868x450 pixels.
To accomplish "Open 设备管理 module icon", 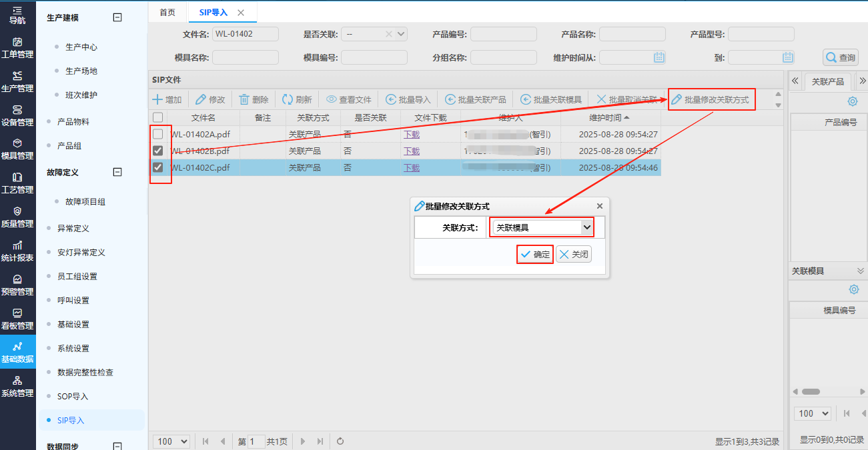I will click(17, 115).
